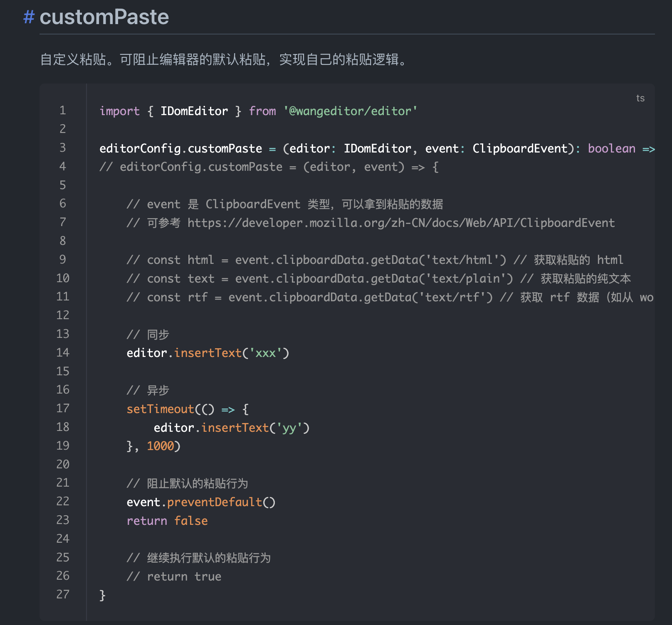Click the commented editorConfig.customPaste line 4
Screen dimensions: 672x625
tap(269, 167)
